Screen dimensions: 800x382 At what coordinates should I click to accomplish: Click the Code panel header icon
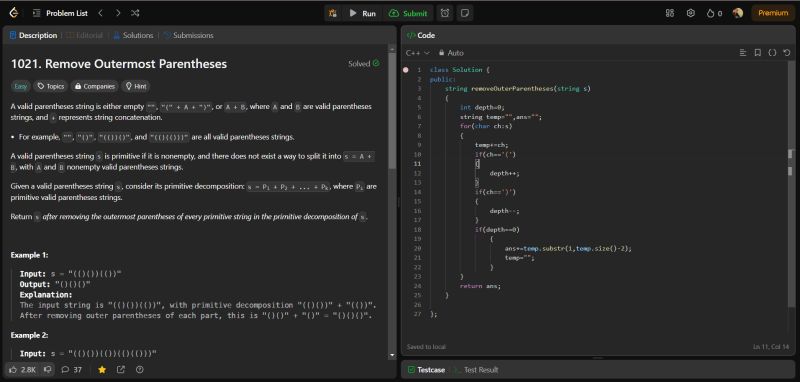click(x=410, y=35)
